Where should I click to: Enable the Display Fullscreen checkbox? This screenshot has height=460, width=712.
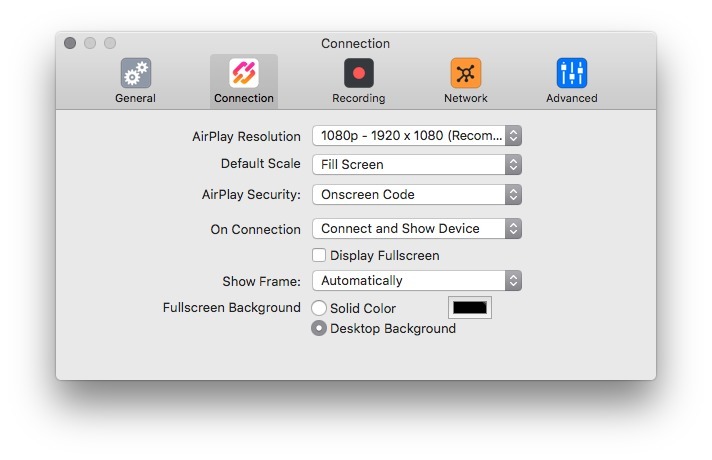pos(319,255)
